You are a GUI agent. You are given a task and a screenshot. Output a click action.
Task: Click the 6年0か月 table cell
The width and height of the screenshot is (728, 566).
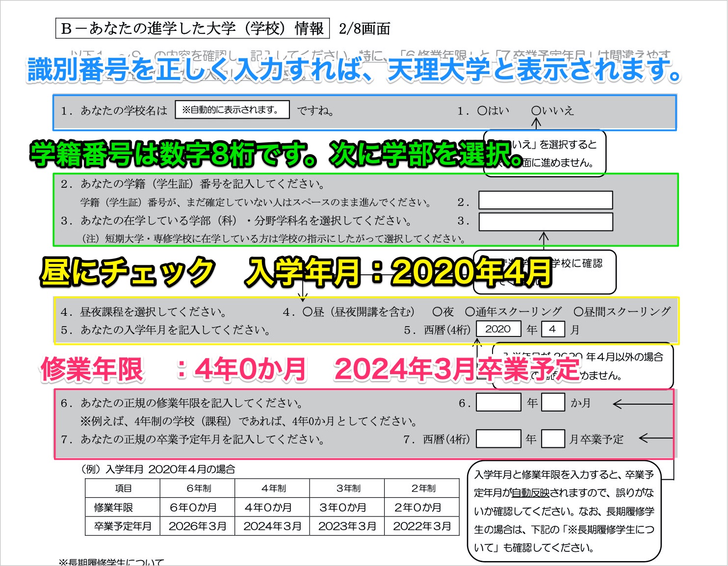[x=198, y=507]
